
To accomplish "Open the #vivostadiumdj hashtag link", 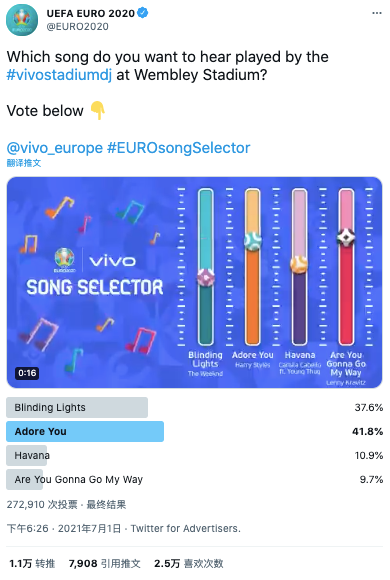I will click(59, 75).
